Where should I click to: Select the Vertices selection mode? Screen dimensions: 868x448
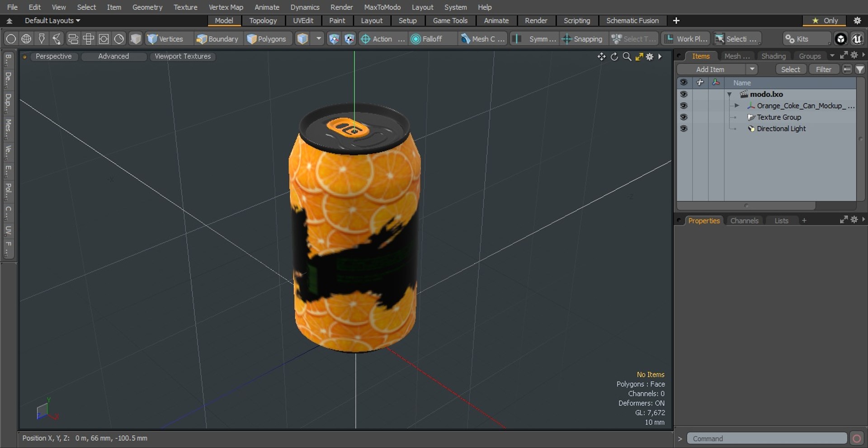point(165,39)
